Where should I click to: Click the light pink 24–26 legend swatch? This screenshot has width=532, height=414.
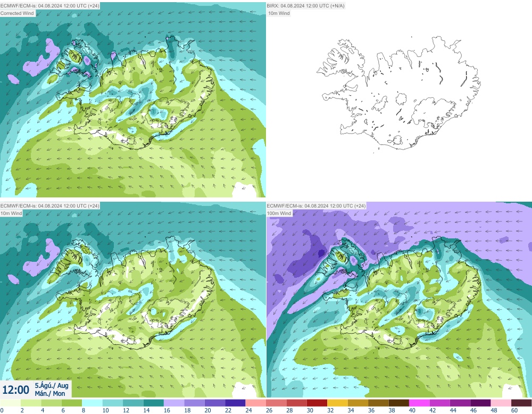(x=256, y=403)
